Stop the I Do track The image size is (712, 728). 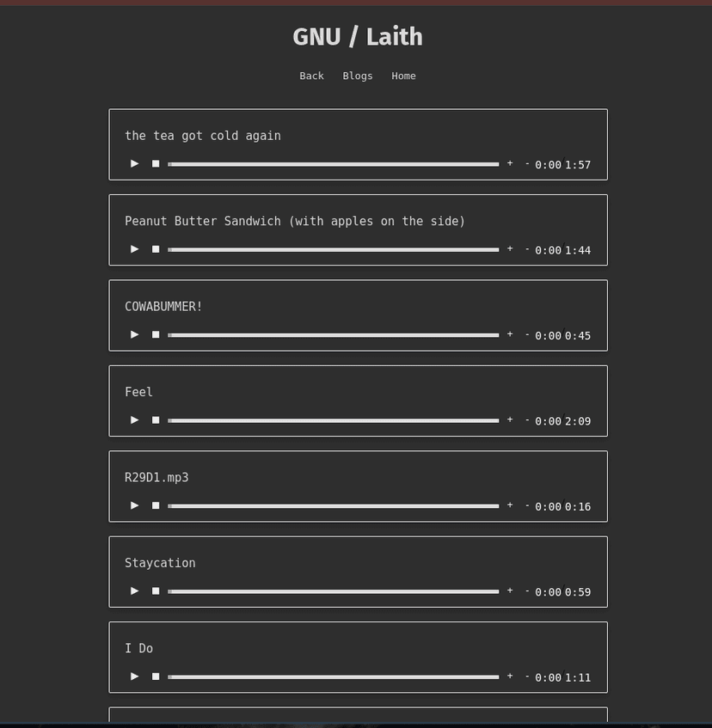click(x=156, y=676)
